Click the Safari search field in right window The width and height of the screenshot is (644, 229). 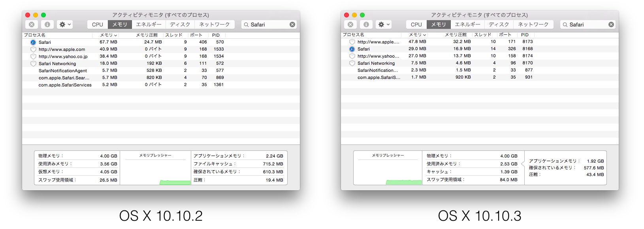tap(588, 24)
